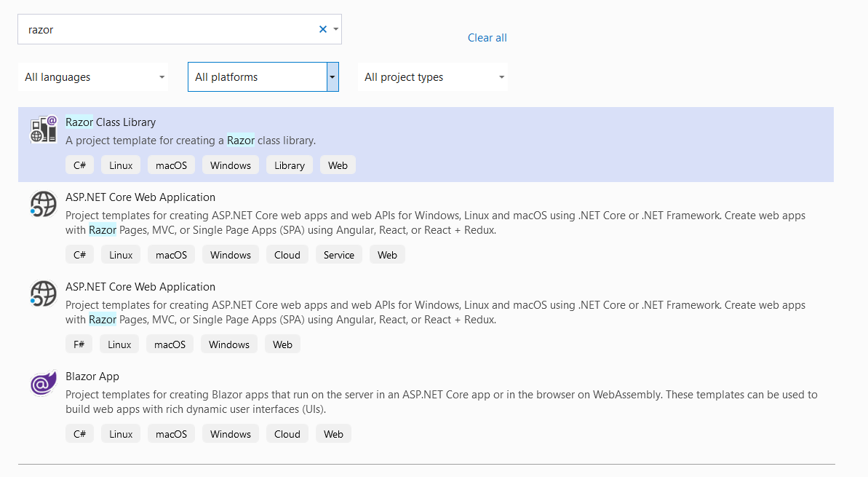The width and height of the screenshot is (868, 477).
Task: Click the Web tag on the F# template
Action: point(282,344)
